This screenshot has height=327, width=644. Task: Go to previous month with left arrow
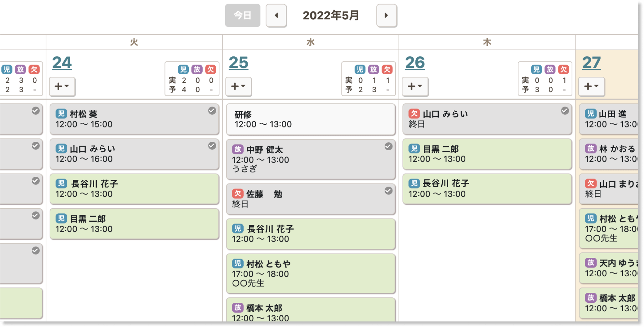(x=276, y=15)
